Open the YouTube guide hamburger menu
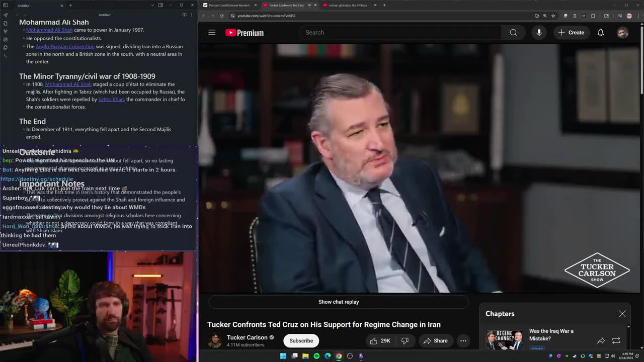The height and width of the screenshot is (362, 644). [x=212, y=33]
